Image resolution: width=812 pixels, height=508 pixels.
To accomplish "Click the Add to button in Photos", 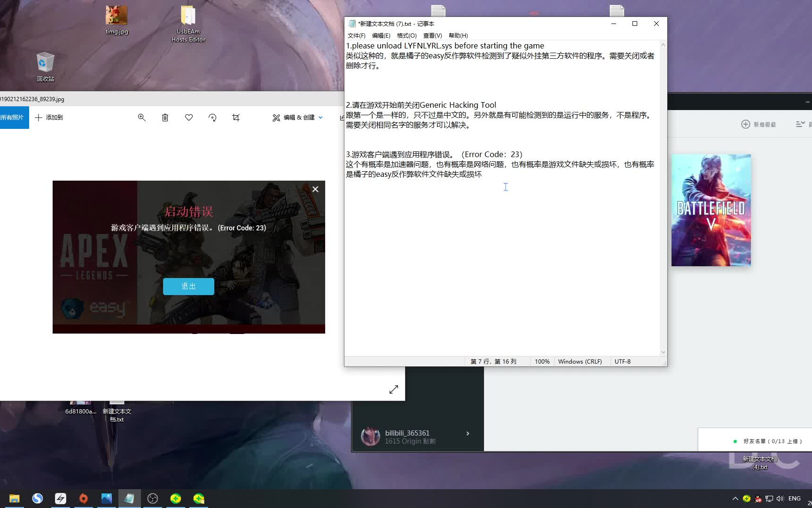I will tap(49, 118).
